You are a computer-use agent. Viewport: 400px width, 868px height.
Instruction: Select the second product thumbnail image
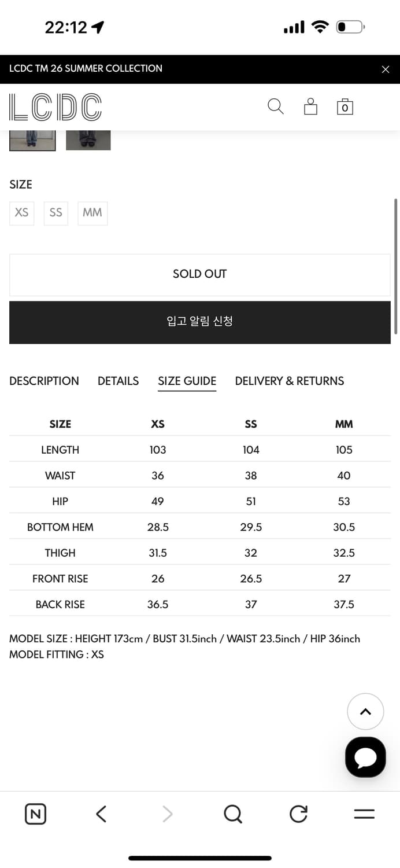pos(88,140)
